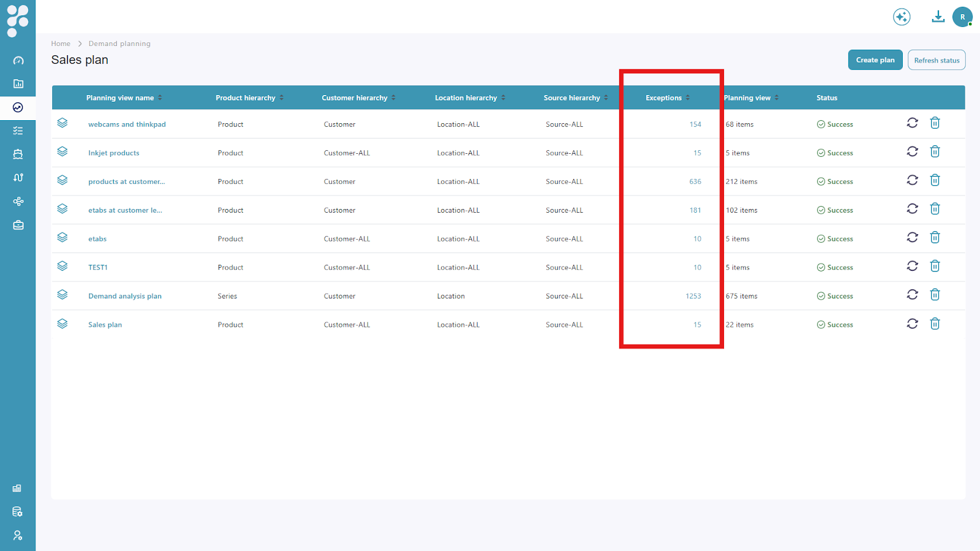Open the AI assistant sparkle icon
The width and height of the screenshot is (980, 551).
pyautogui.click(x=902, y=17)
